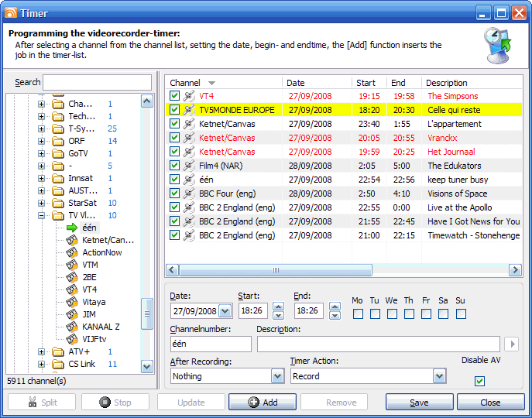Click the ORF folder icon

coord(58,141)
